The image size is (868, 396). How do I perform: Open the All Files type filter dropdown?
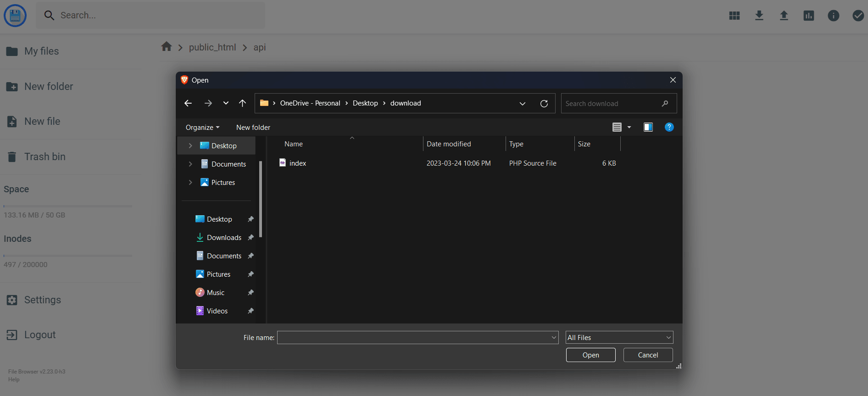(x=619, y=337)
